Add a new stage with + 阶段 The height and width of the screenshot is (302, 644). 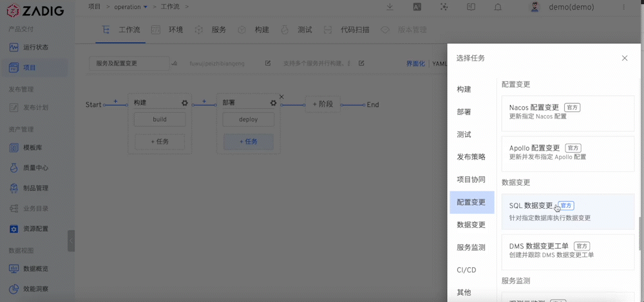pyautogui.click(x=323, y=104)
